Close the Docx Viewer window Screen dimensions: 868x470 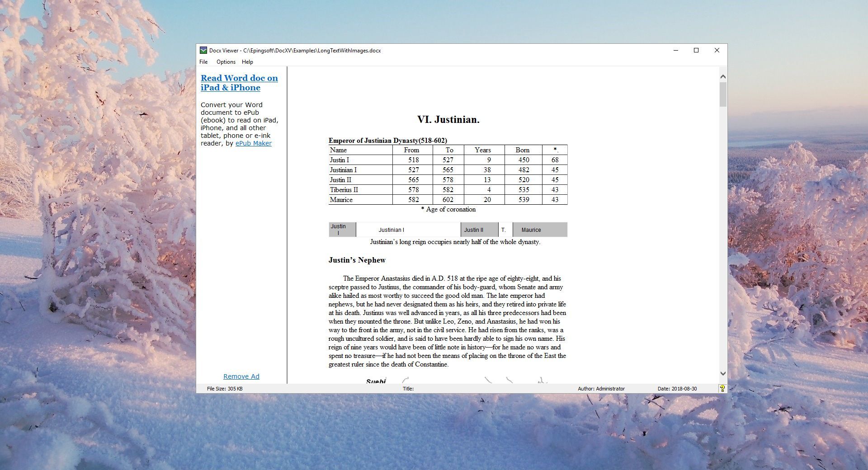[x=717, y=50]
